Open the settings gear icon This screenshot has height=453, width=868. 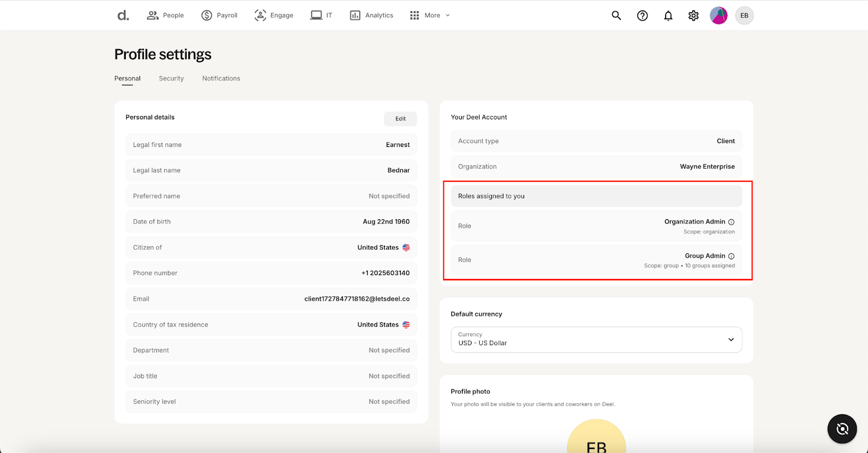[693, 16]
